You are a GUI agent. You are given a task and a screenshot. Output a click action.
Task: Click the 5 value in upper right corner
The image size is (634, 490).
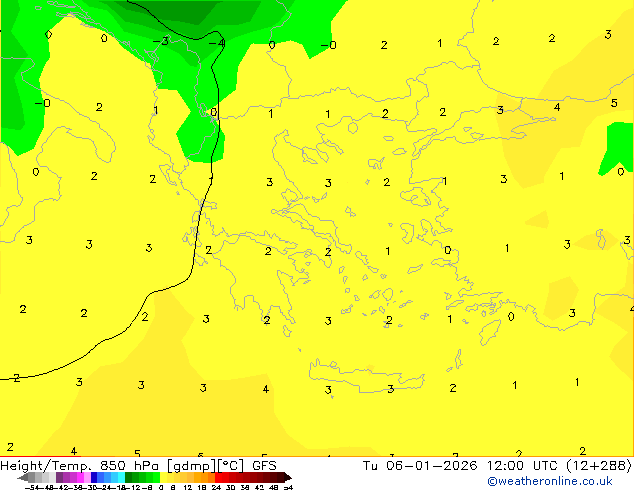pos(614,103)
